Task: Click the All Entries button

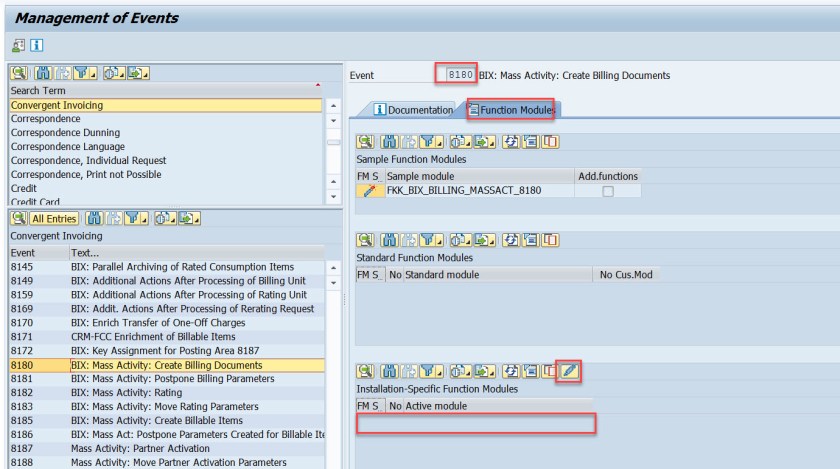Action: coord(54,219)
